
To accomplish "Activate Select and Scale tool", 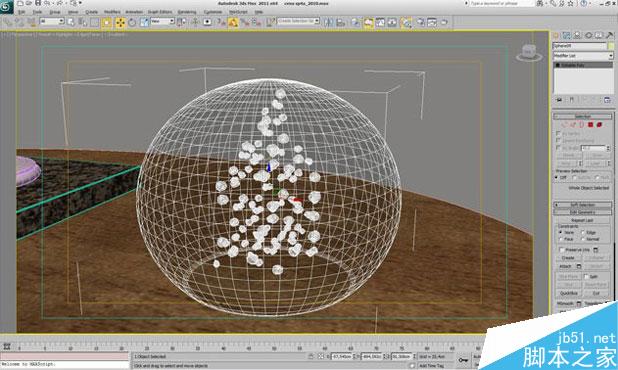I will [144, 22].
